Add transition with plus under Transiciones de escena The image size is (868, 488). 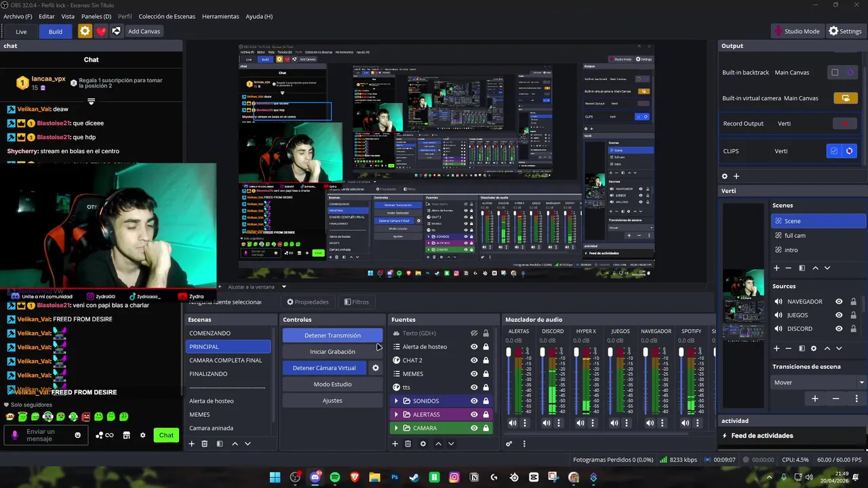(x=814, y=399)
